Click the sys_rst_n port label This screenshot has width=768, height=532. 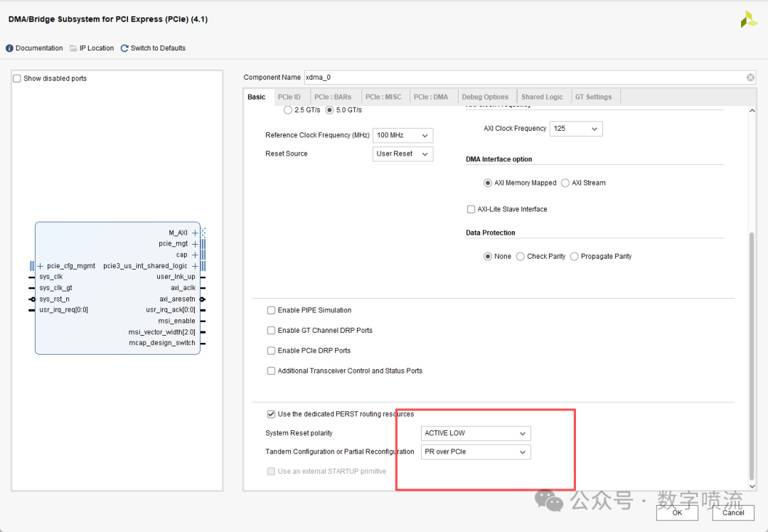54,299
